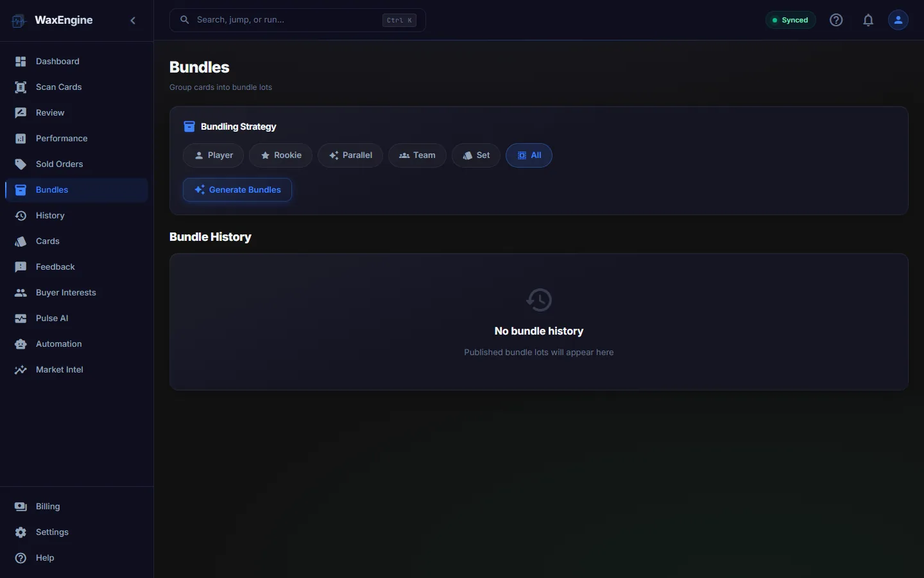The width and height of the screenshot is (924, 578).
Task: Open the Pulse AI page
Action: (x=76, y=319)
